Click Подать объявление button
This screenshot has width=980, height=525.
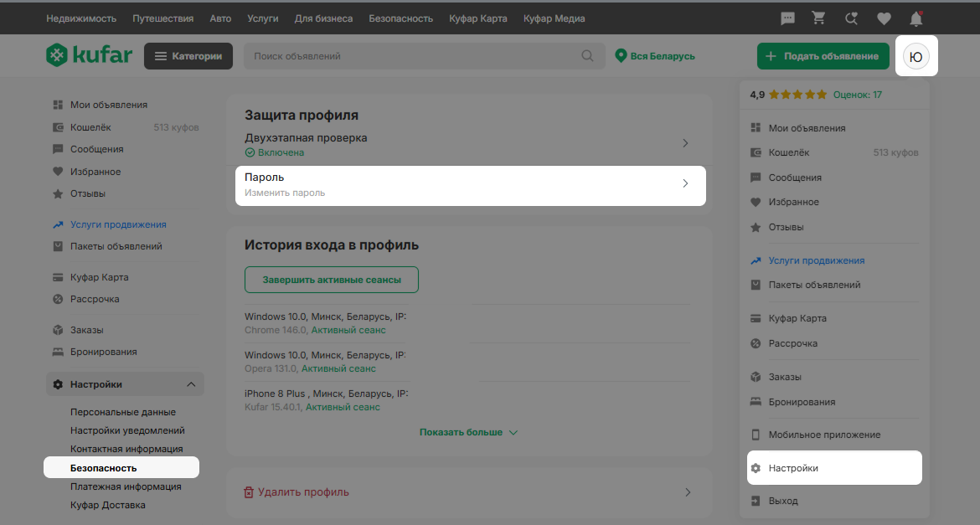coord(823,55)
